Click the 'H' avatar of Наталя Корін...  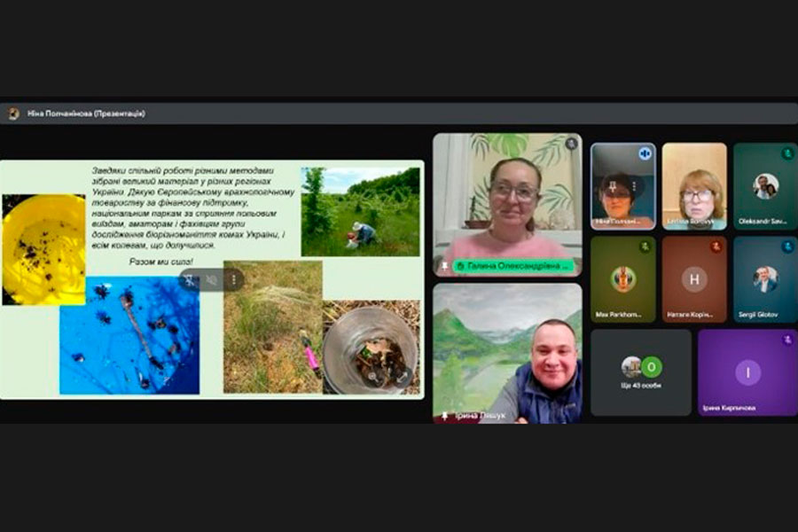pyautogui.click(x=694, y=279)
